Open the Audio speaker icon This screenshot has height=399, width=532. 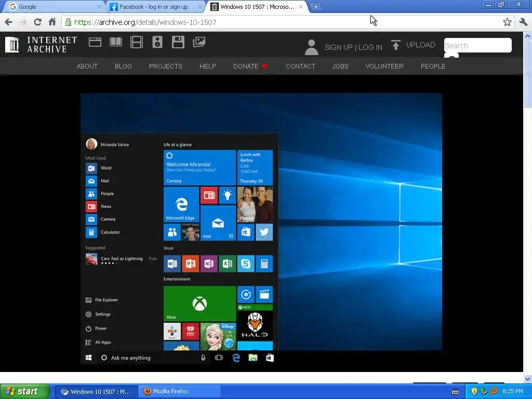(x=157, y=43)
